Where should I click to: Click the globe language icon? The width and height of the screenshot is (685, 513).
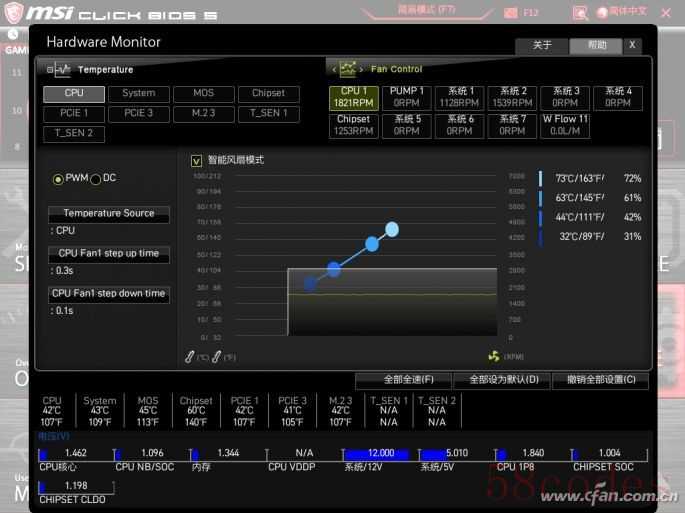pyautogui.click(x=602, y=13)
